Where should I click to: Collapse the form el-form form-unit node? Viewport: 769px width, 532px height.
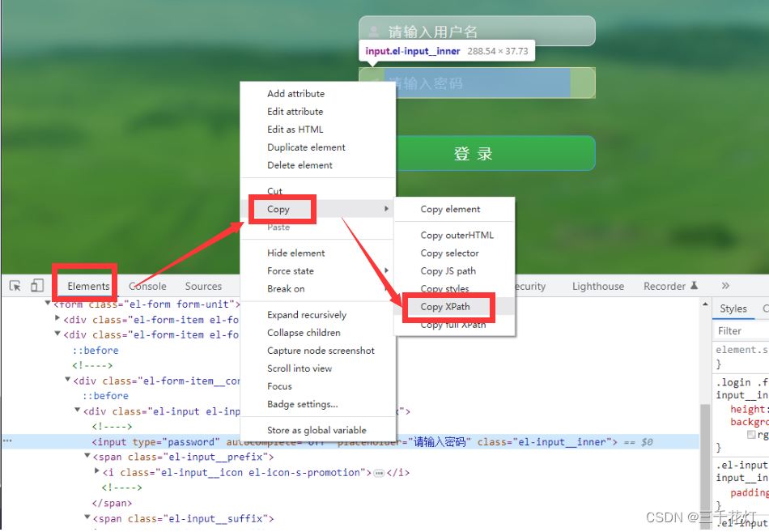(48, 304)
